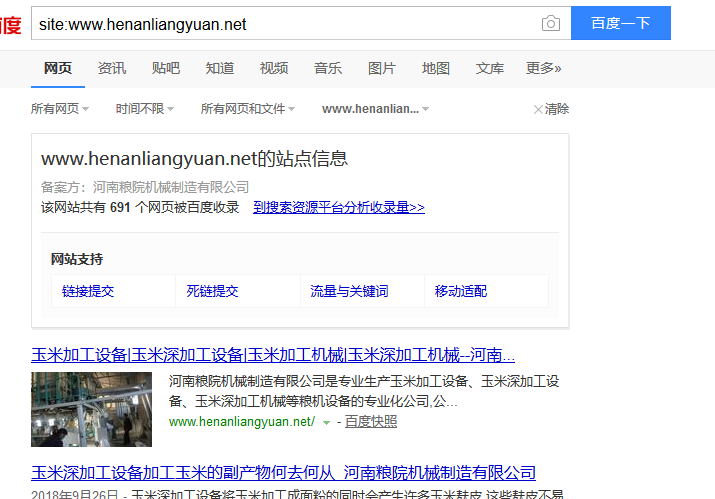The image size is (715, 499).
Task: Select the 网页 tab
Action: pyautogui.click(x=58, y=68)
